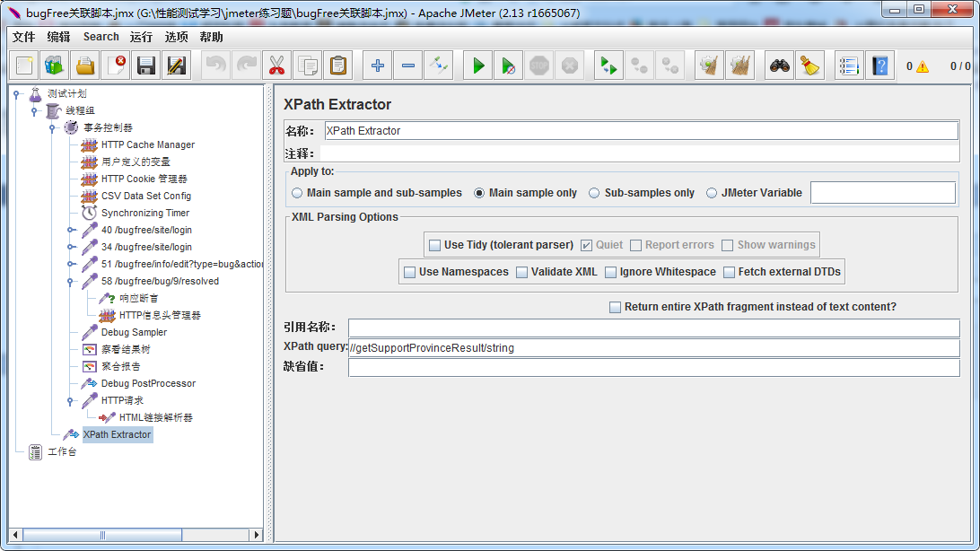
Task: Enable Ignore Whitespace checkbox
Action: click(610, 273)
